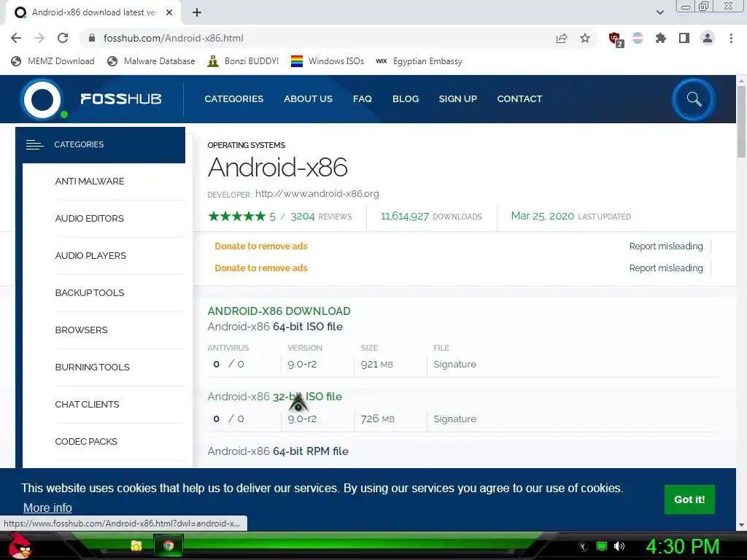Toggle the sidebar CATEGORIES hamburger header
The width and height of the screenshot is (747, 560).
pos(100,145)
